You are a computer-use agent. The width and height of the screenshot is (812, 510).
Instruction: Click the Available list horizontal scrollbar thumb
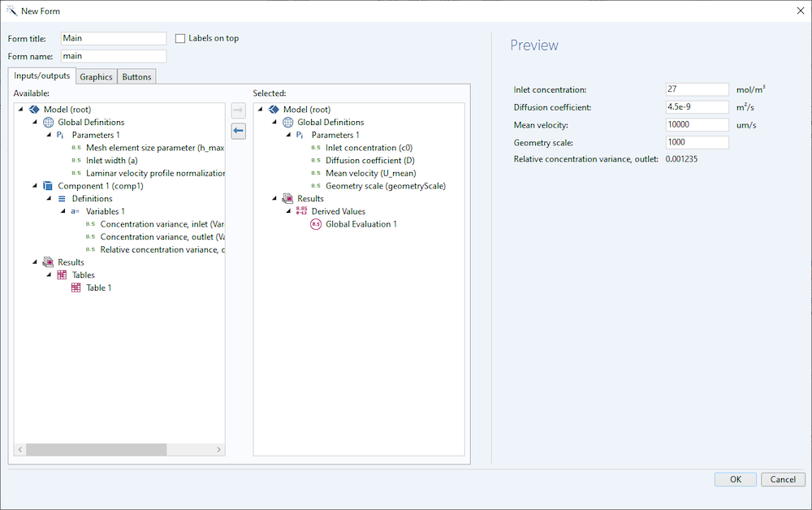(97, 449)
